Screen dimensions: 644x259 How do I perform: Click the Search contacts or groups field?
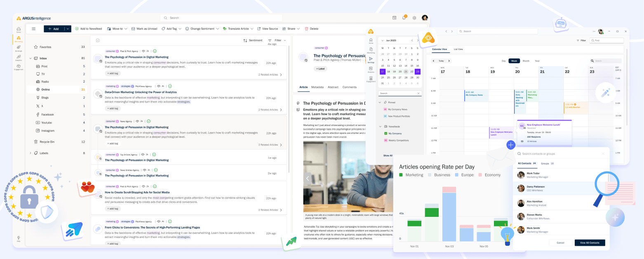click(x=557, y=154)
